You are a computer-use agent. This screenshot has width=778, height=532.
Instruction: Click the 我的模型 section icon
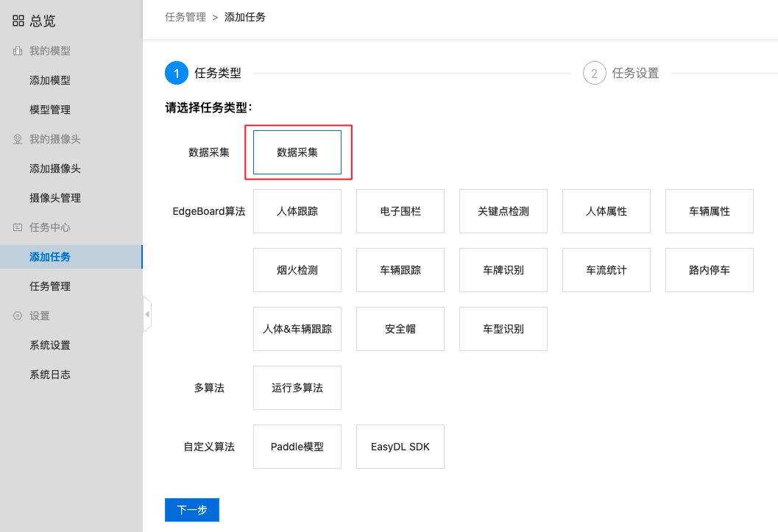pos(18,51)
